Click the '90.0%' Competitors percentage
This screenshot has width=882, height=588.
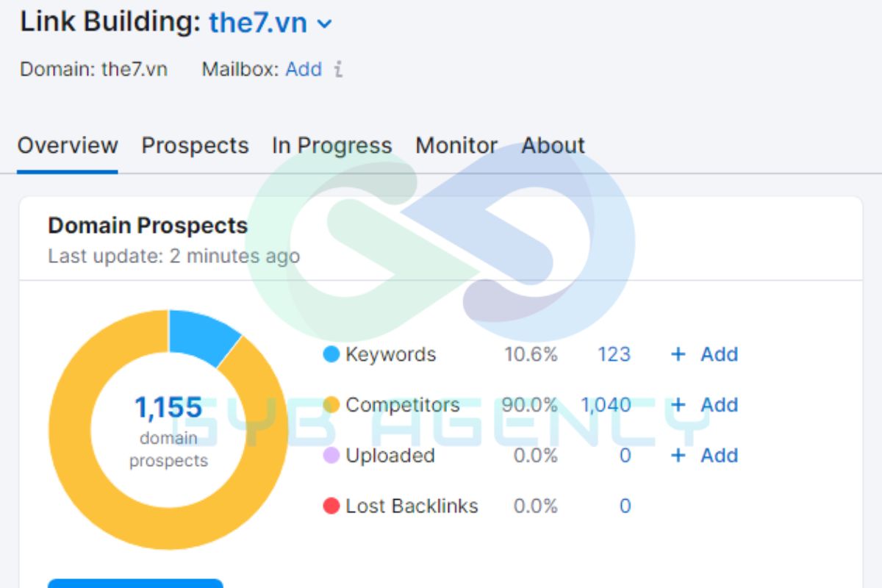tap(529, 405)
